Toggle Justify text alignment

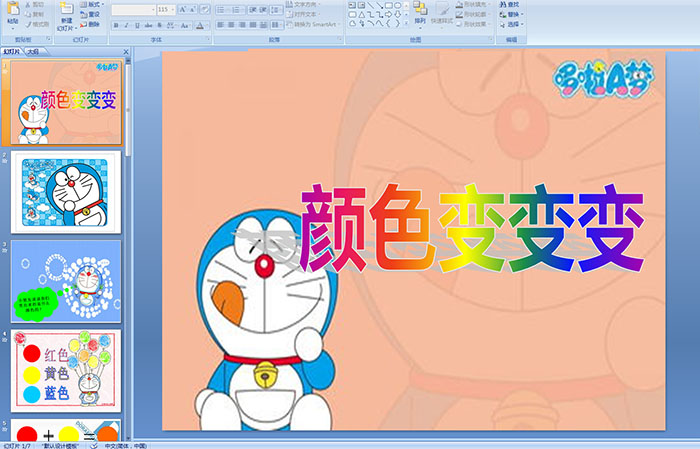point(253,25)
